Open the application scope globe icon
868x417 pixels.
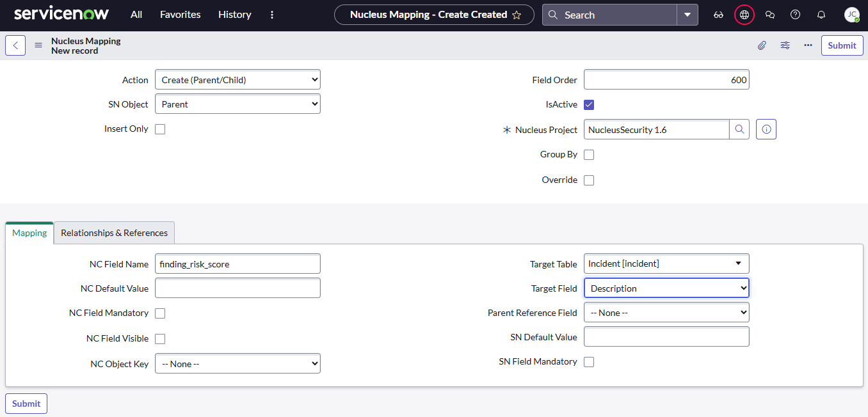(744, 15)
